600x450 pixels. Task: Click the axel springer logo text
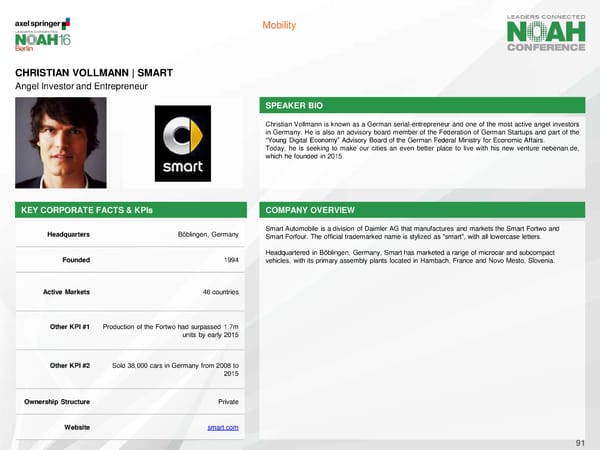(37, 22)
